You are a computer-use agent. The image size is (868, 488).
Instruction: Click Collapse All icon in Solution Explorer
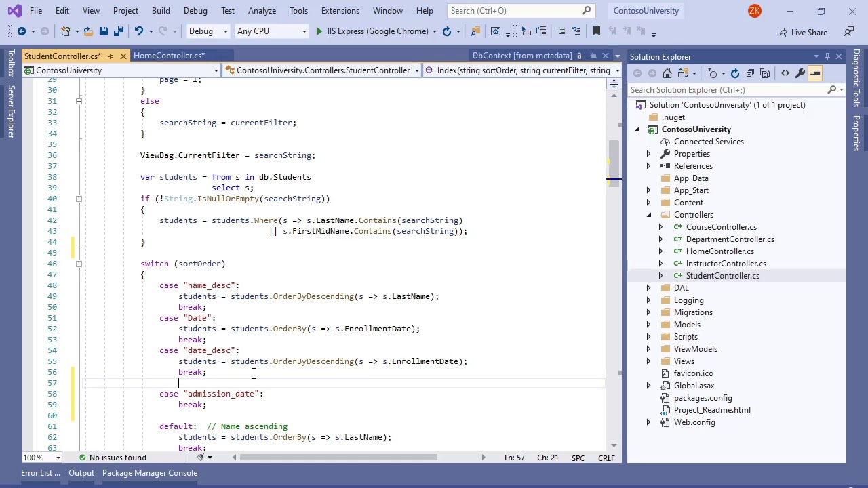[x=750, y=73]
